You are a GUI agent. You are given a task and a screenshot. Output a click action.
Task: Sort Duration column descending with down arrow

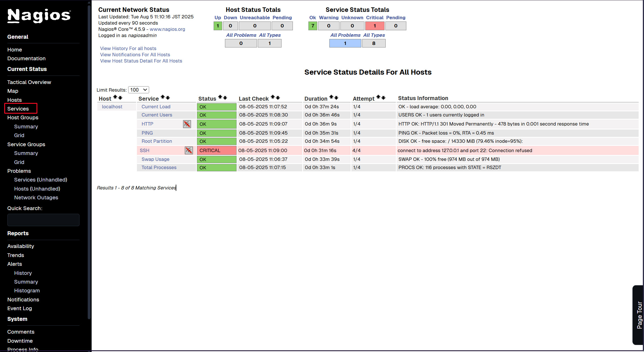tap(336, 98)
